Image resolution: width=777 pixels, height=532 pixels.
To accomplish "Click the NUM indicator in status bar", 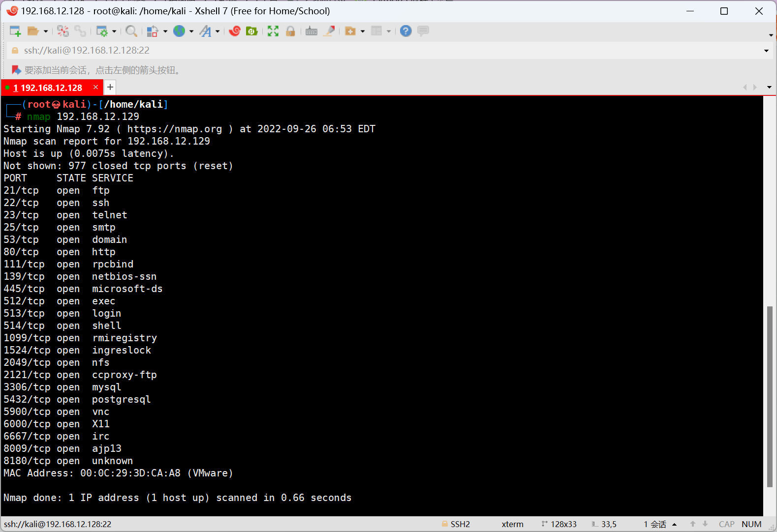I will (751, 524).
